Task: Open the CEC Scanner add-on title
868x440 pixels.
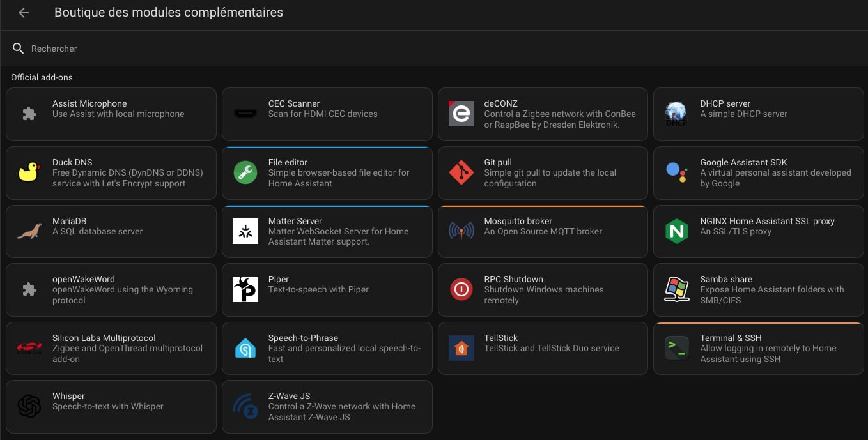Action: click(x=294, y=103)
